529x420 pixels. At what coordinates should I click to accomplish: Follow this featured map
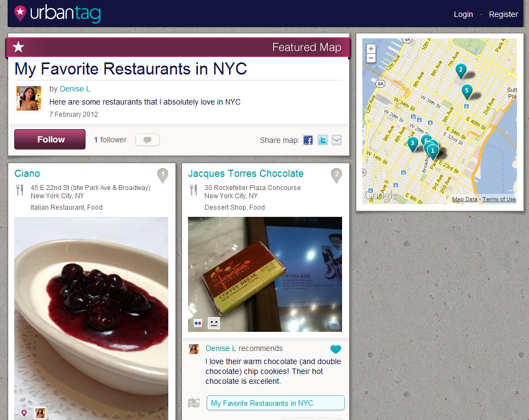tap(50, 139)
